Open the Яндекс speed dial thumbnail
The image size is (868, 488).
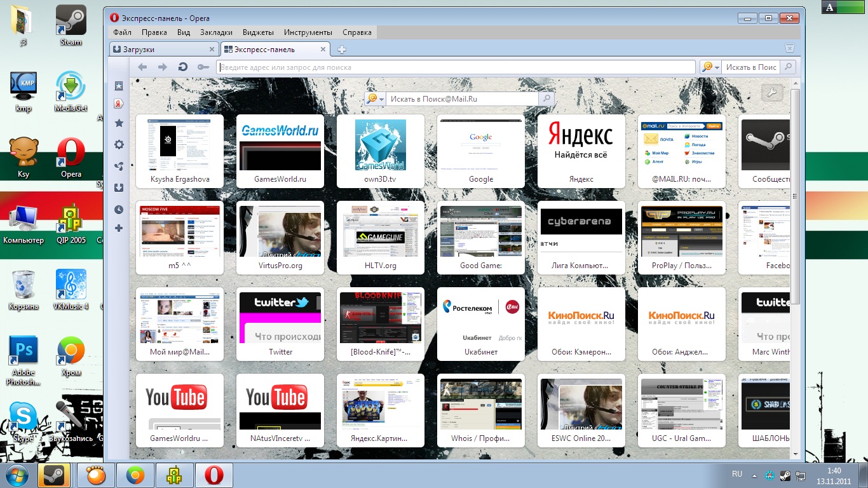[581, 151]
